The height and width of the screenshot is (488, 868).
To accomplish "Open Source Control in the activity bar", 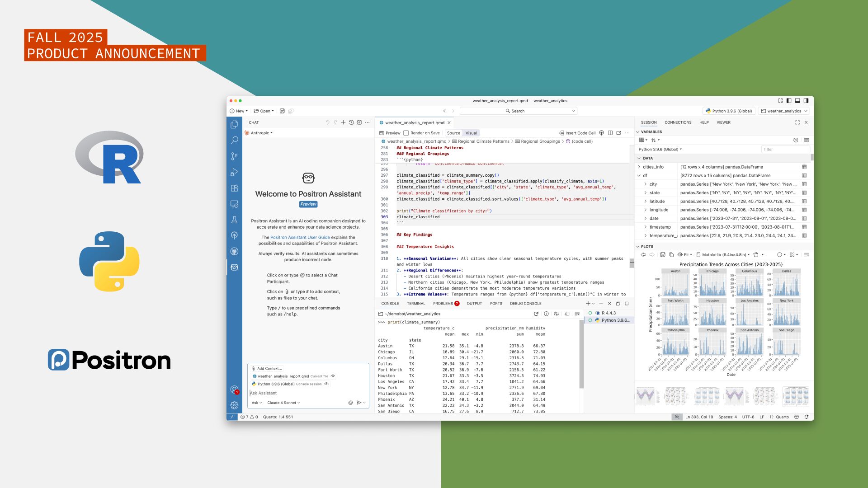I will pyautogui.click(x=234, y=156).
